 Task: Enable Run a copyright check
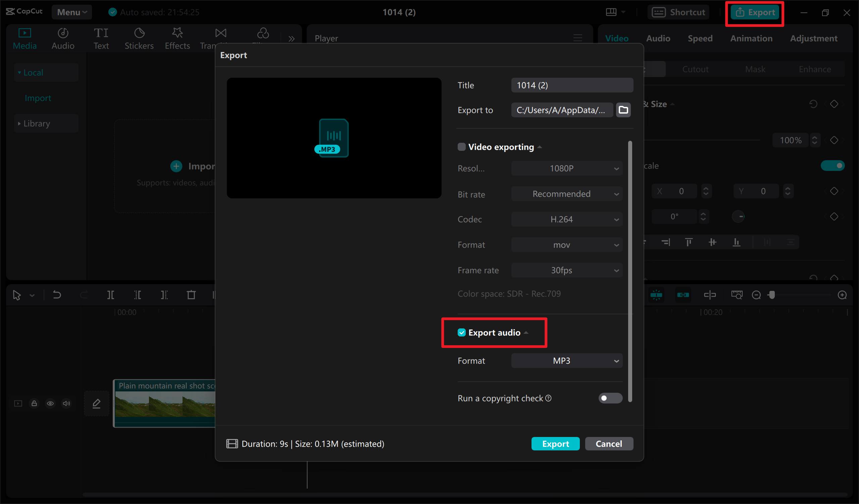[x=610, y=398]
